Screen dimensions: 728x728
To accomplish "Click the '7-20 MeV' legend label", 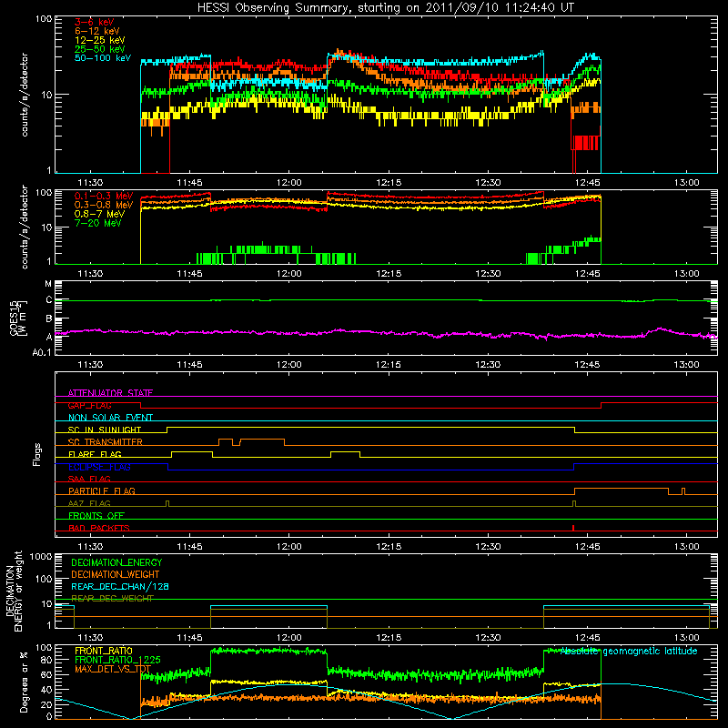I will [x=98, y=223].
